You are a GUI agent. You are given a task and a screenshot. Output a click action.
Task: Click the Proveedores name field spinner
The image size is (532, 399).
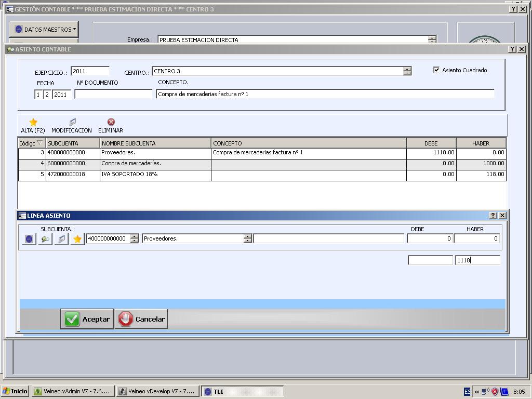[248, 238]
